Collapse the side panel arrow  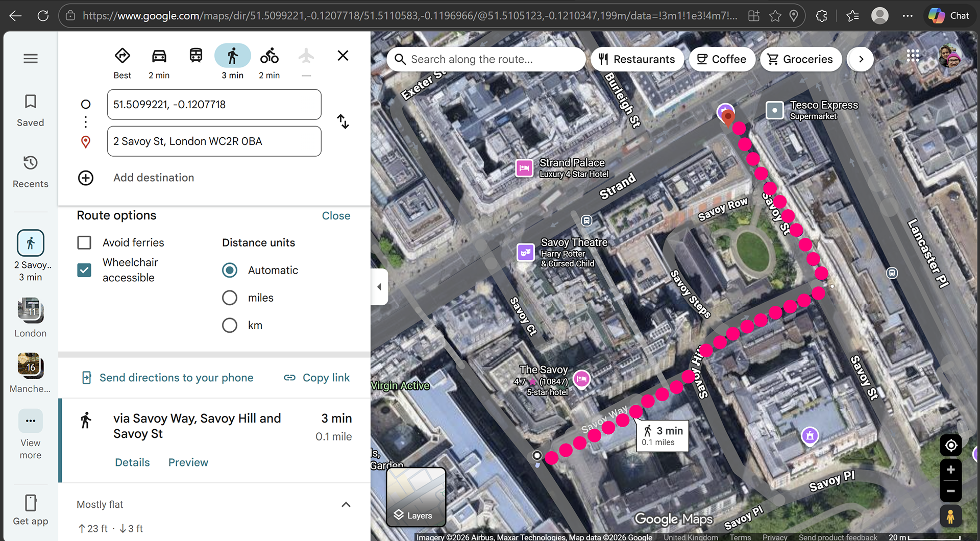(379, 287)
